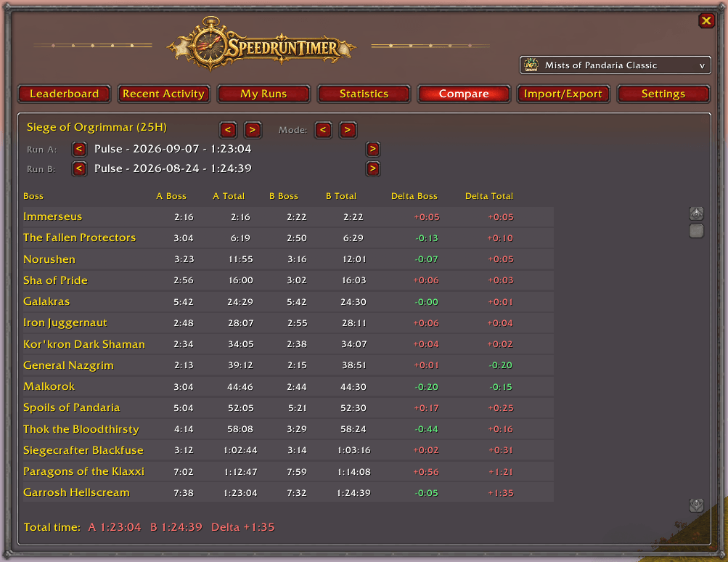The image size is (728, 562).
Task: Select the Paragons of the Klaxxi row
Action: (x=288, y=472)
